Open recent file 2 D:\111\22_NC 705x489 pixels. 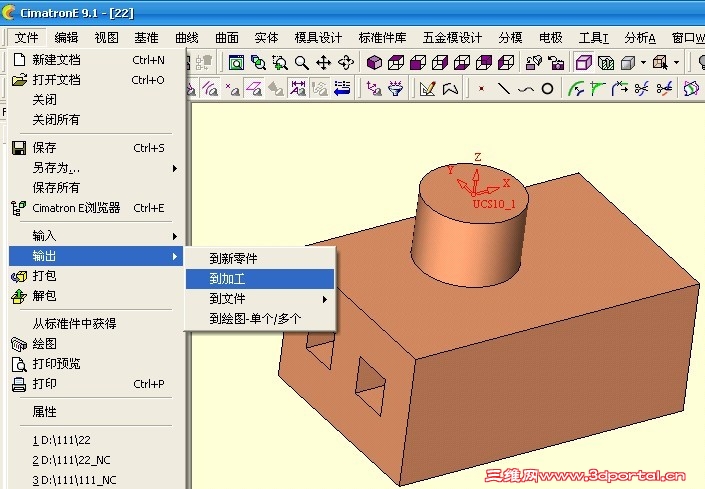[x=95, y=460]
